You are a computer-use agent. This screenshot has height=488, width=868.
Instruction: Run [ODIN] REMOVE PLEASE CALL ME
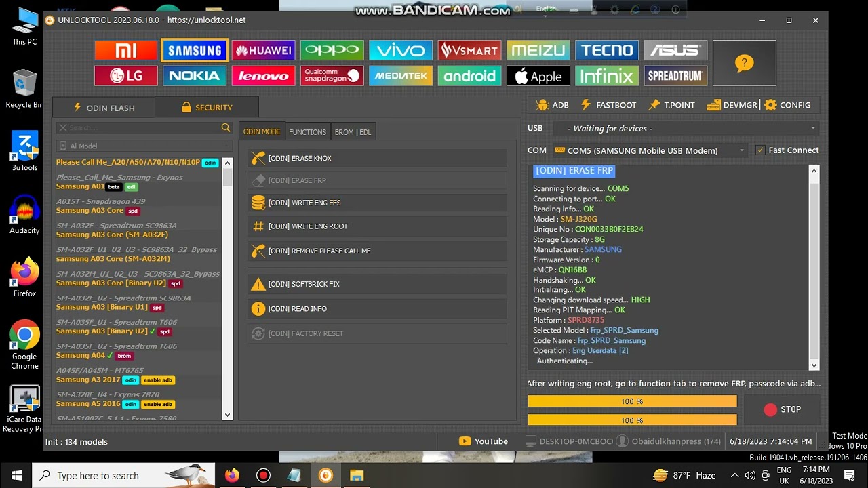click(x=378, y=251)
